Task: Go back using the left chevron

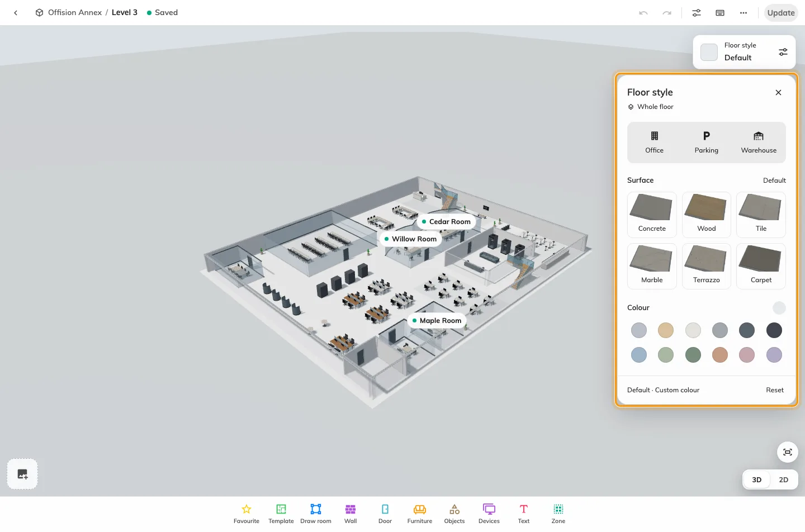Action: click(16, 12)
